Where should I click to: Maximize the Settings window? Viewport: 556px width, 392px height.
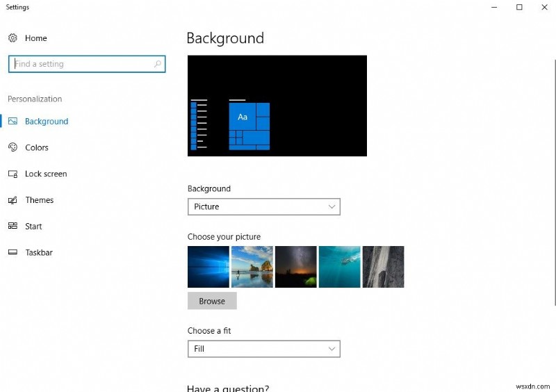click(519, 7)
